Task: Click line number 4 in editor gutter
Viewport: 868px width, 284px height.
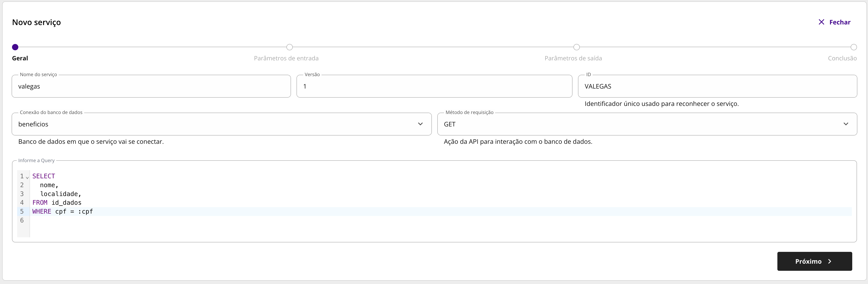Action: pyautogui.click(x=22, y=203)
